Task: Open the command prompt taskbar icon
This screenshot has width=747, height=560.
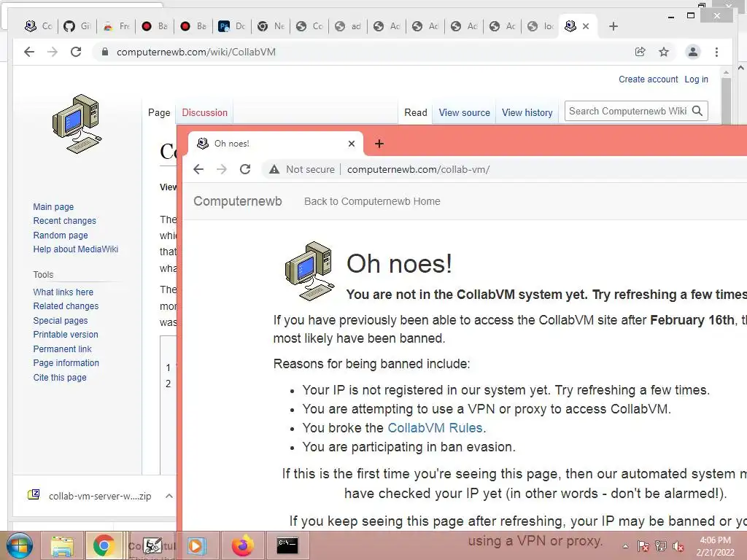Action: [x=287, y=545]
